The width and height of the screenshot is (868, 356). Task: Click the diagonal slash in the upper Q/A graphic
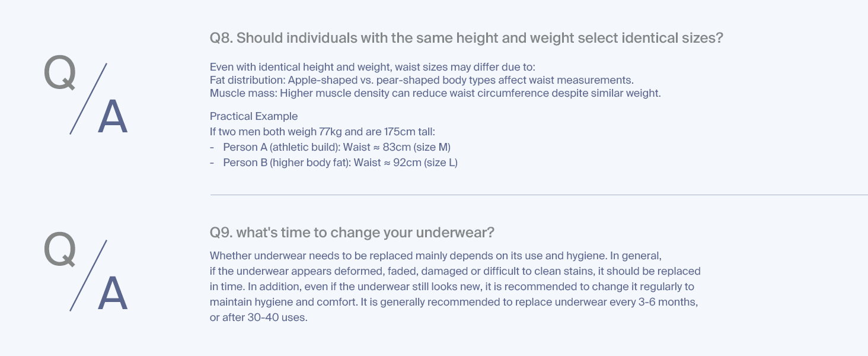tap(88, 98)
